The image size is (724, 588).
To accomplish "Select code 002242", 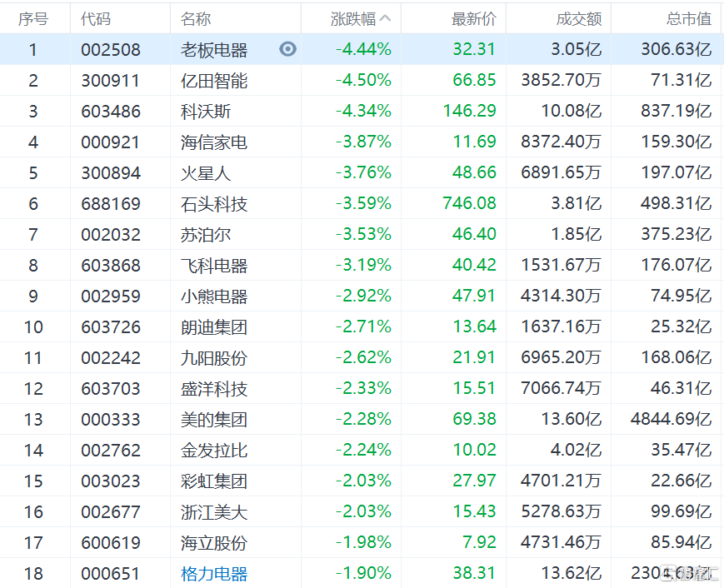I will tap(111, 357).
